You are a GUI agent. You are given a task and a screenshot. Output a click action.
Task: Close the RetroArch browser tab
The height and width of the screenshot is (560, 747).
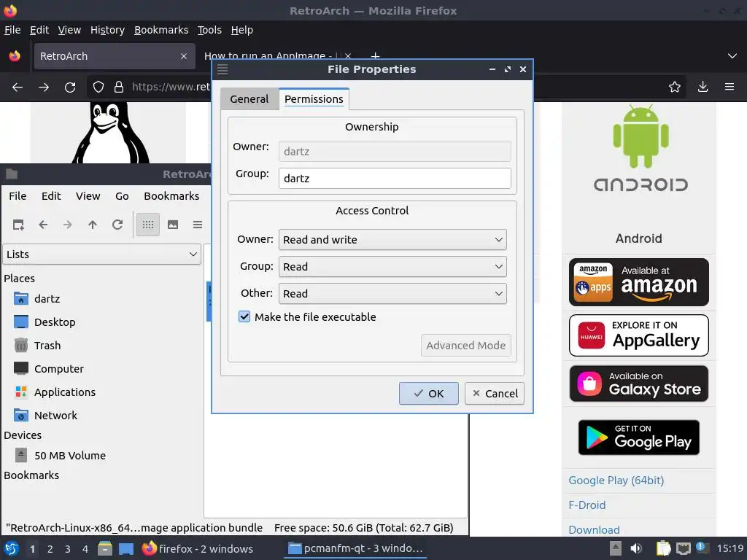183,56
